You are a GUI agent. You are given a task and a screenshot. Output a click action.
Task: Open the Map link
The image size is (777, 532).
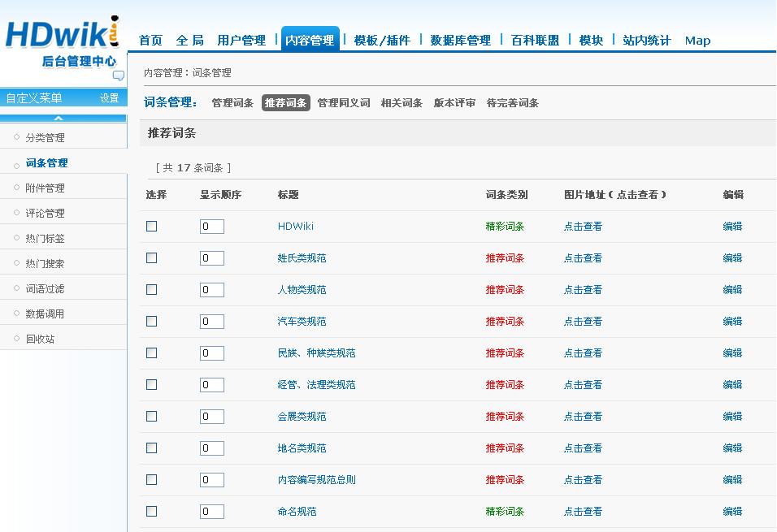tap(697, 41)
